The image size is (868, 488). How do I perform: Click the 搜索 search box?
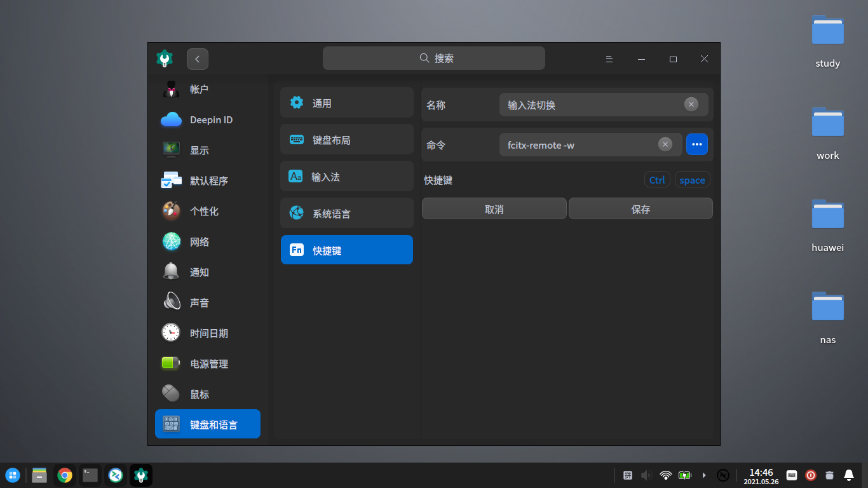click(x=434, y=58)
